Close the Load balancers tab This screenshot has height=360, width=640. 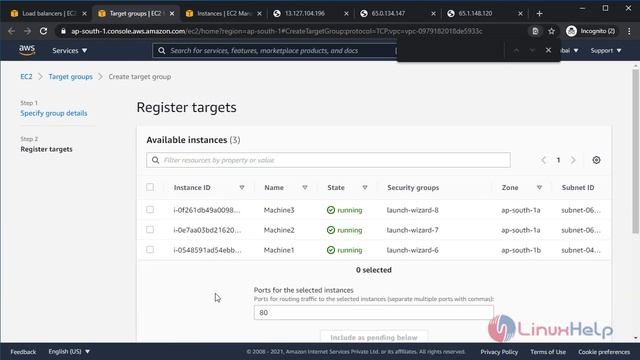coord(84,13)
